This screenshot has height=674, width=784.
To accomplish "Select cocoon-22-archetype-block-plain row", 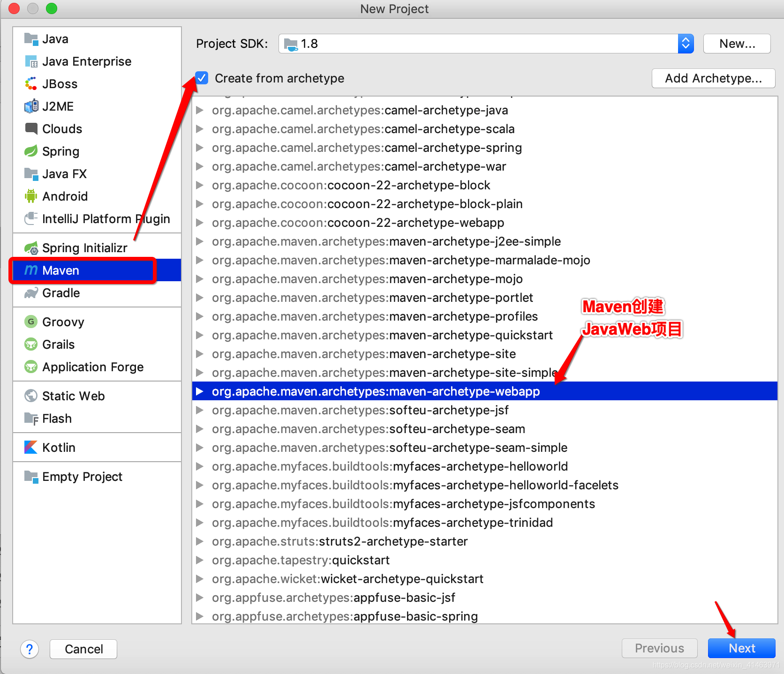I will pyautogui.click(x=485, y=204).
